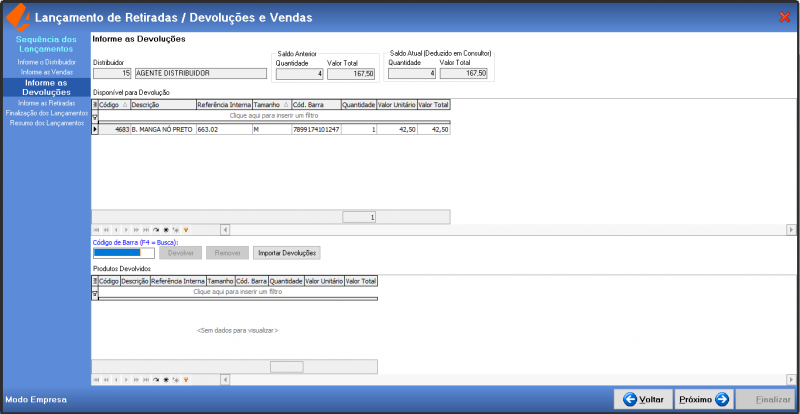
Task: Click the bookmark asterisk icon in upper grid navigator
Action: 165,229
